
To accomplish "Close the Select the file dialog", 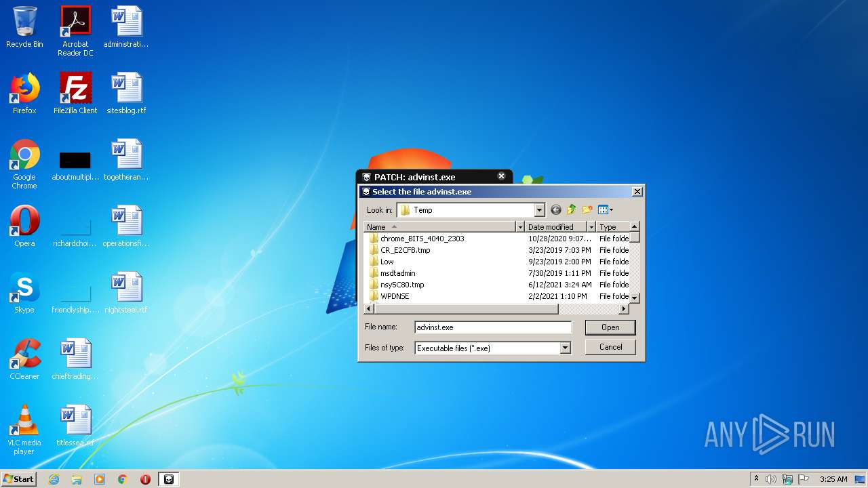I will pyautogui.click(x=637, y=192).
